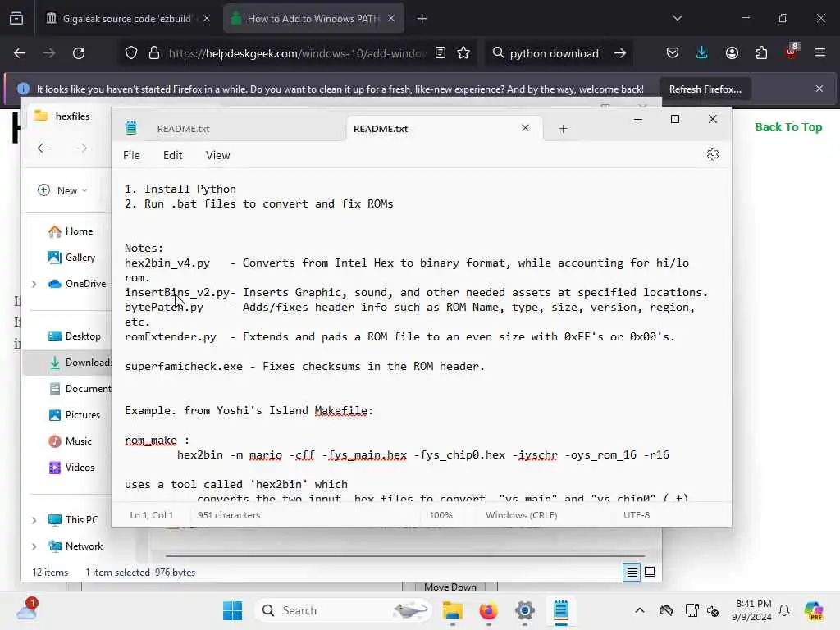The height and width of the screenshot is (630, 840).
Task: Click the python download search field
Action: click(554, 53)
